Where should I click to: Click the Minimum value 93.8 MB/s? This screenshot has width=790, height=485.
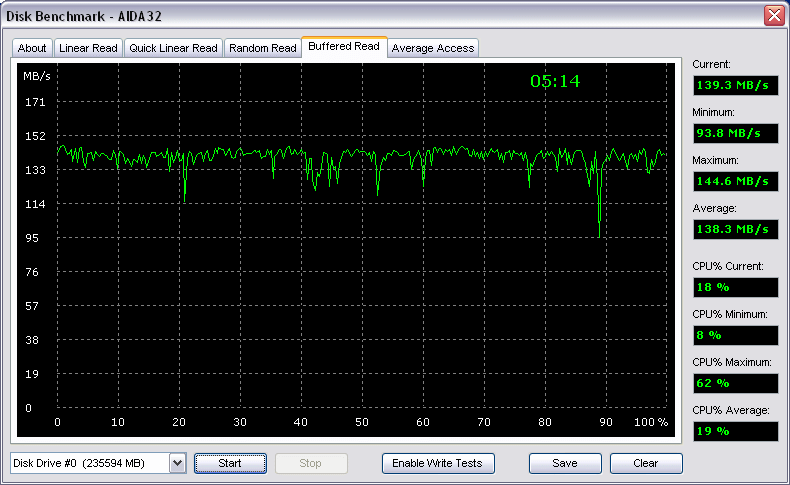pyautogui.click(x=736, y=133)
